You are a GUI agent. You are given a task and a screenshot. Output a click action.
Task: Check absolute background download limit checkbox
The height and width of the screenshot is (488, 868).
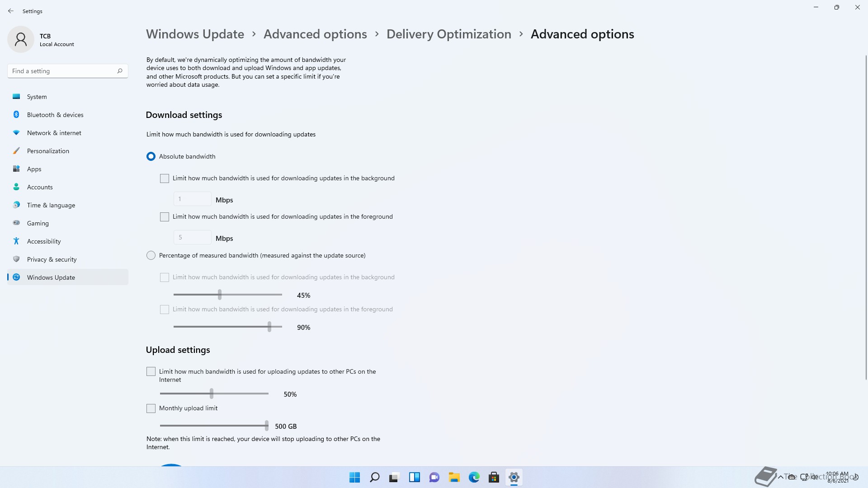(x=165, y=178)
